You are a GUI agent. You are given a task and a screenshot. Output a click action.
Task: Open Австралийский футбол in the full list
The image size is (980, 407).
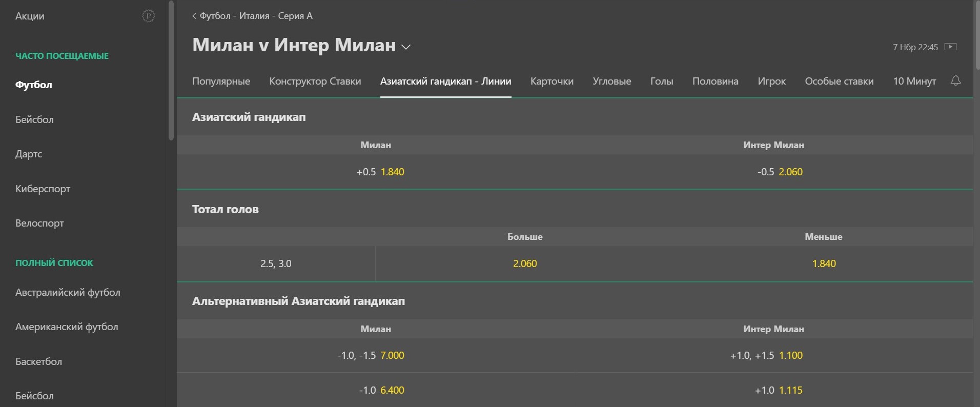[x=68, y=292]
